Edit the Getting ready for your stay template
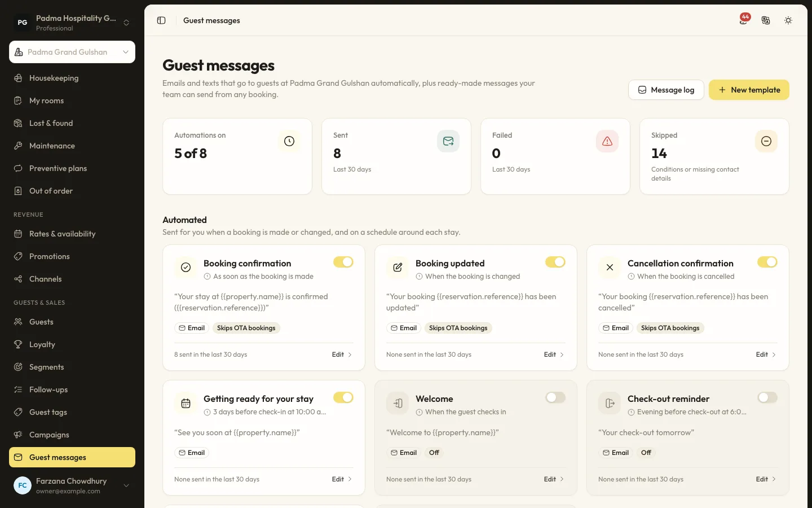The image size is (812, 508). [x=342, y=479]
